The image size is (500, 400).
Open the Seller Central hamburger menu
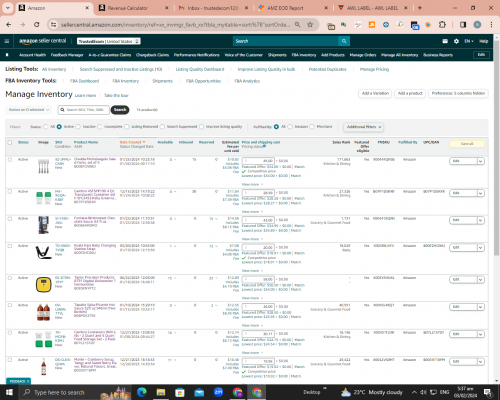(x=7, y=41)
